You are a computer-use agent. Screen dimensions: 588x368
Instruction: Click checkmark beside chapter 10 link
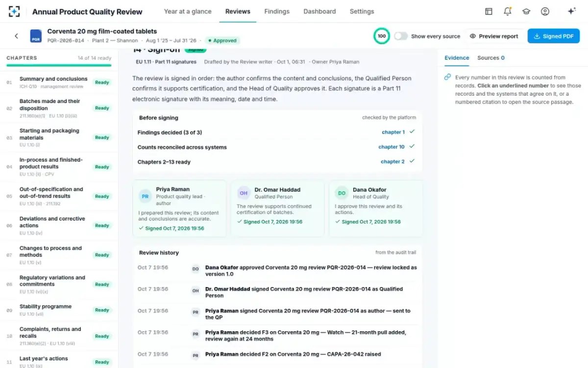coord(412,147)
